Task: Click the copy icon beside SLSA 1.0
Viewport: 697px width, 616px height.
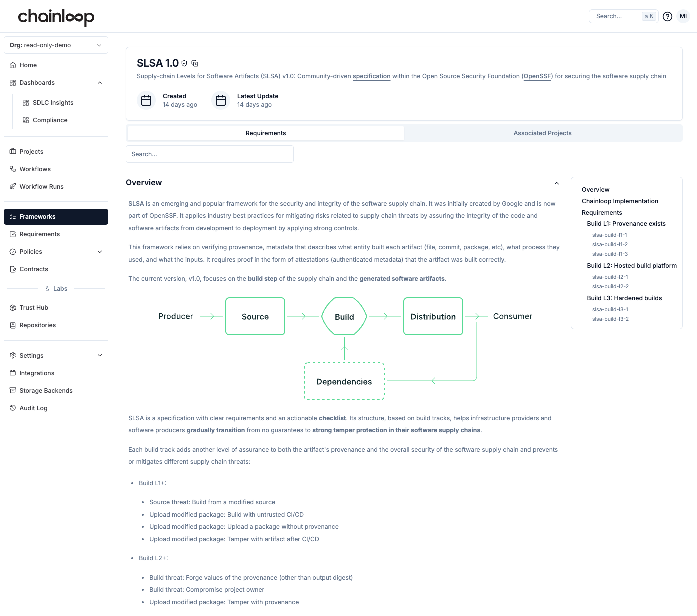Action: coord(195,63)
